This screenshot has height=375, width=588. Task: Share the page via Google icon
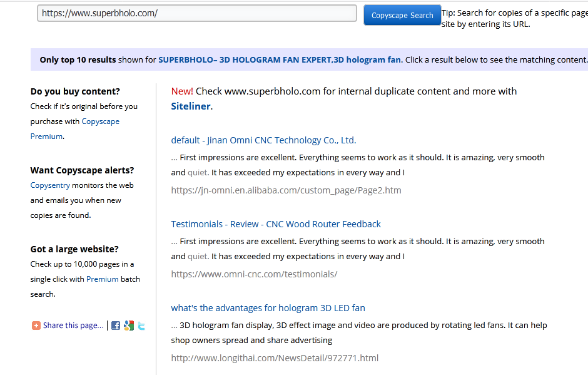coord(129,326)
